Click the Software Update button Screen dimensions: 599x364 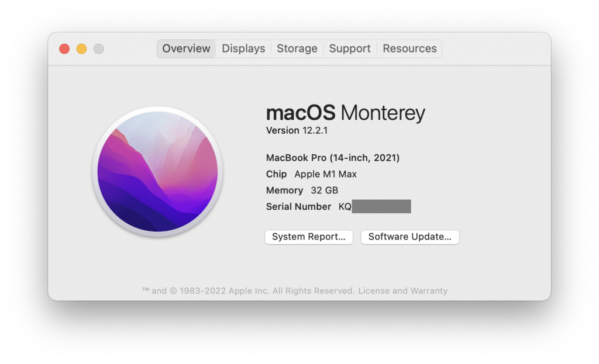409,237
